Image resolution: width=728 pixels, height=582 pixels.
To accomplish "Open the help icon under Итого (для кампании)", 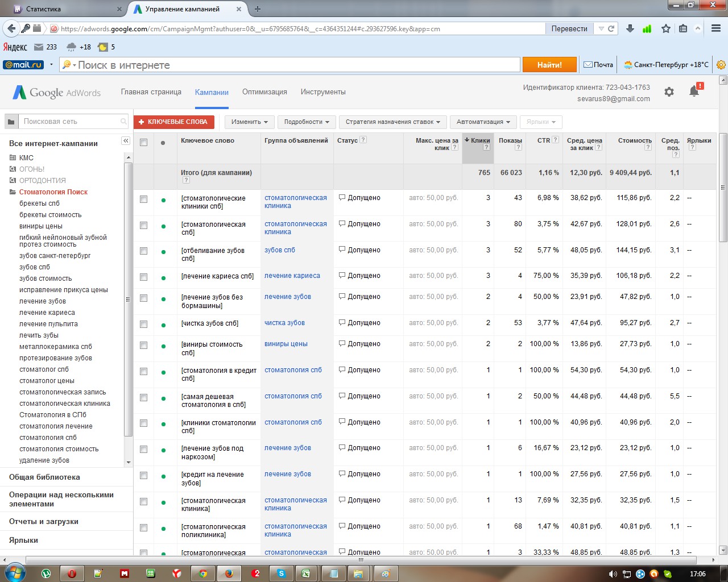I will tap(186, 180).
